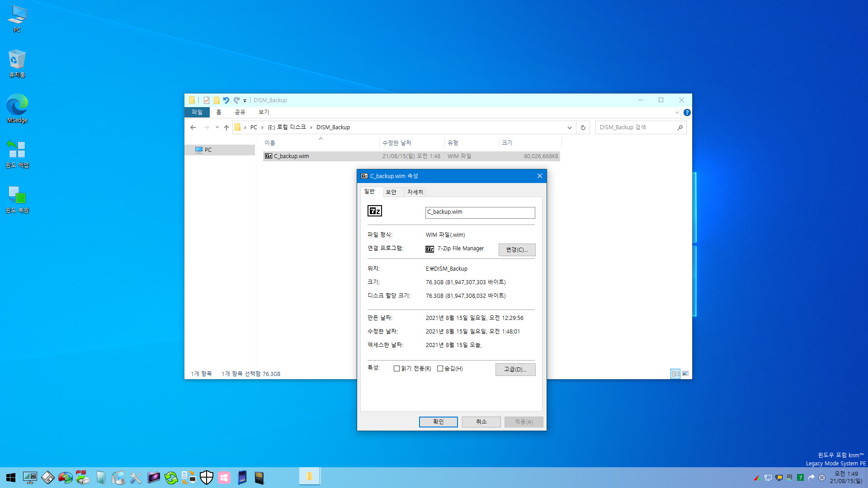
Task: Click DISM_Backup in the address breadcrumb
Action: (x=333, y=127)
